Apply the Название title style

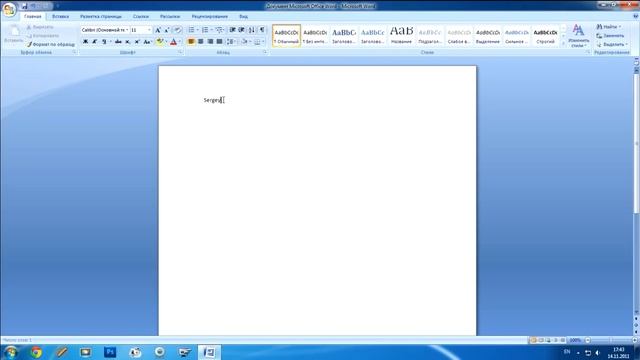coord(401,36)
